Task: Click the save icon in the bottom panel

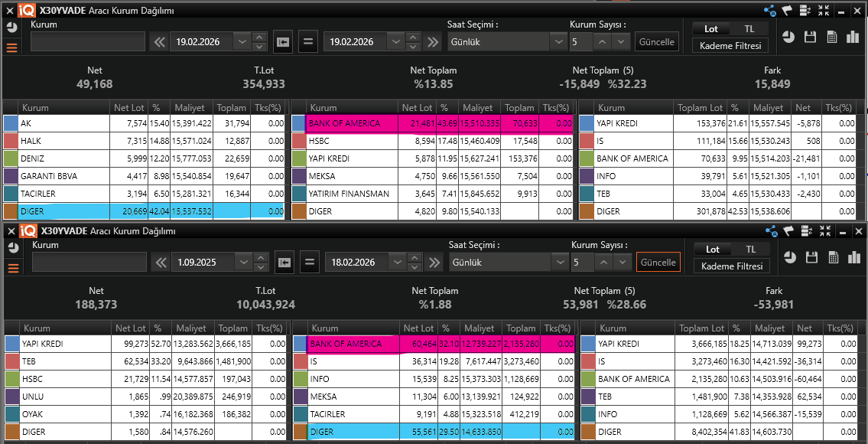Action: click(811, 257)
